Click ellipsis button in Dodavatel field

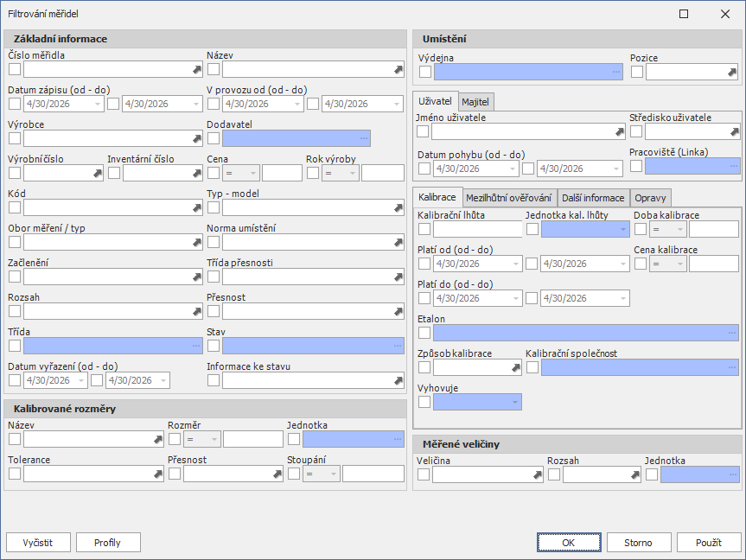tap(364, 138)
